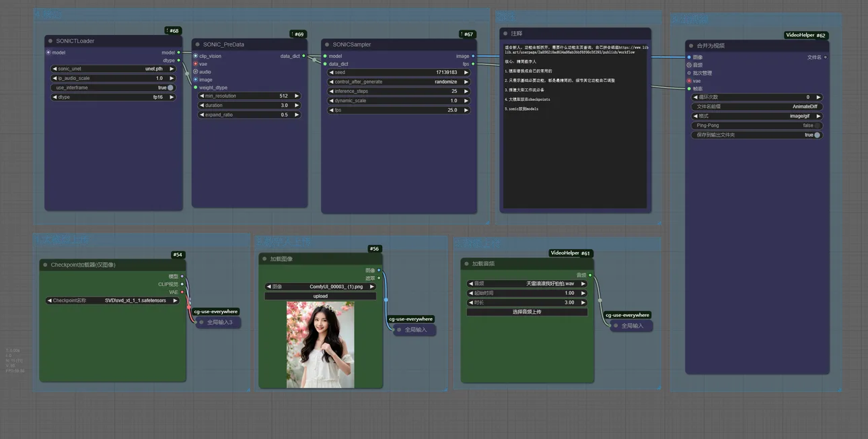The image size is (868, 439).
Task: Collapse the 加载音频 node via its title dot
Action: pos(466,264)
